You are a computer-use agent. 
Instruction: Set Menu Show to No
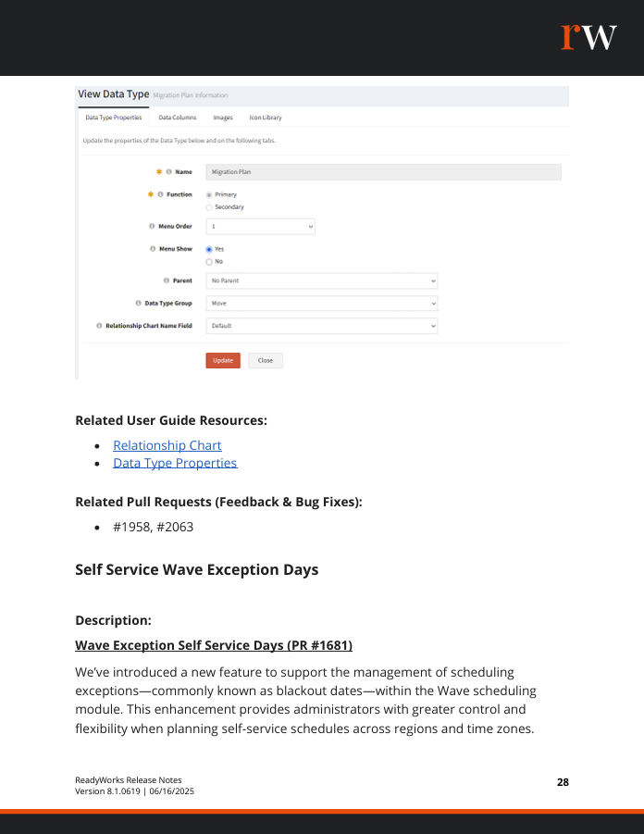point(209,261)
